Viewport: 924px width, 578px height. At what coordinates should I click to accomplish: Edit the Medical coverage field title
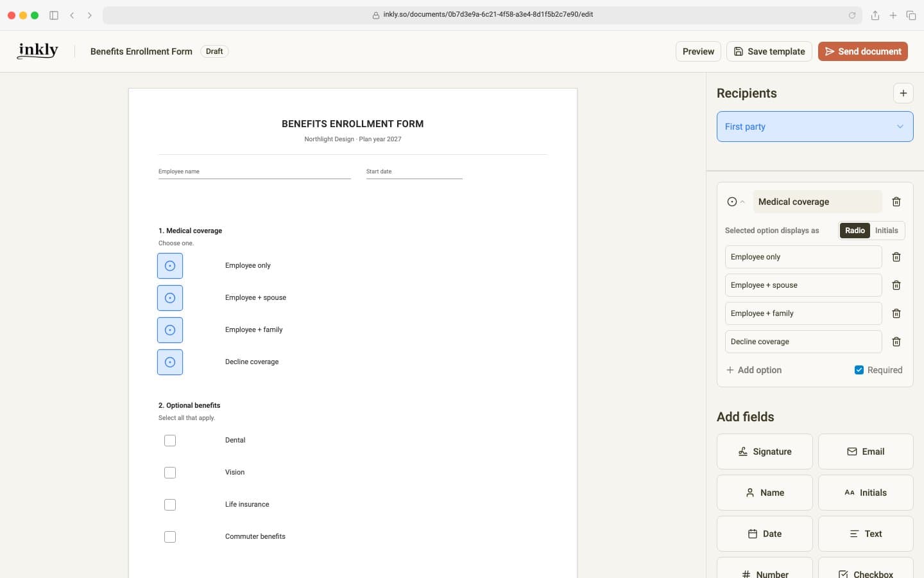[x=817, y=202]
